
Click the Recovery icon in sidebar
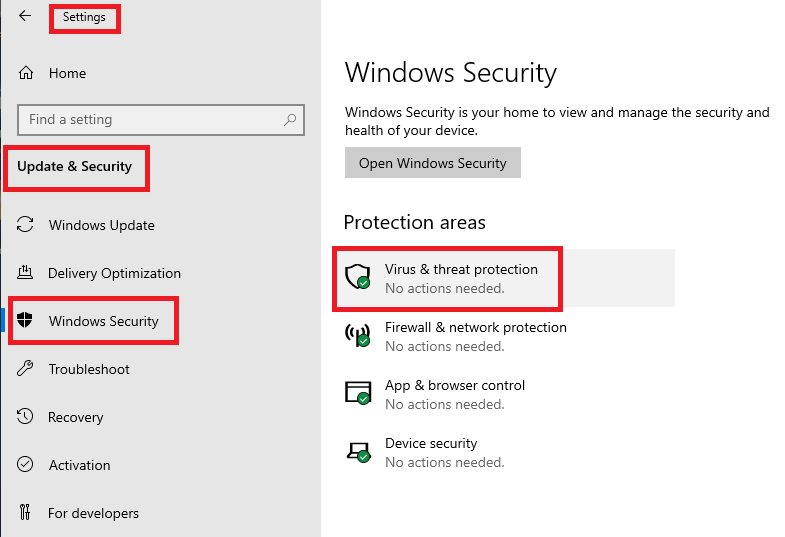[27, 417]
